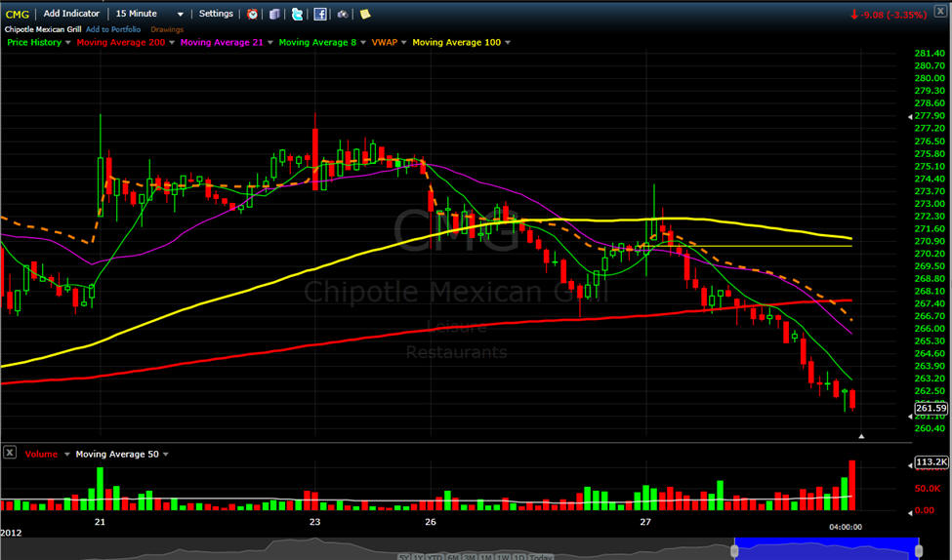The image size is (952, 560).
Task: Open chart Settings
Action: tap(216, 14)
